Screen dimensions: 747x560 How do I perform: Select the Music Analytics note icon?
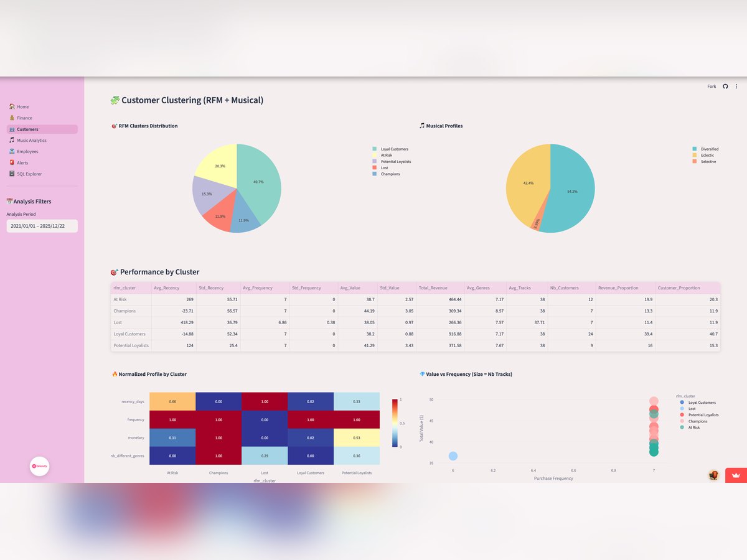[12, 140]
